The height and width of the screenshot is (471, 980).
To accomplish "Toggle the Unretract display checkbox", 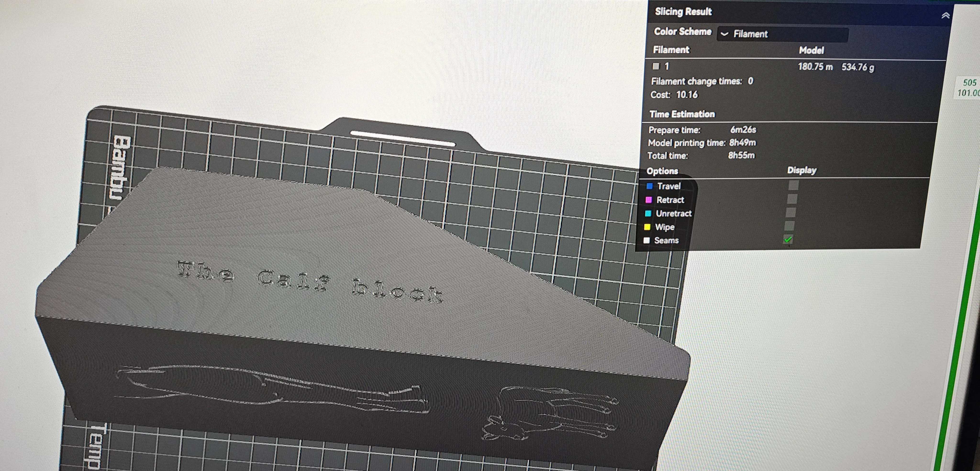I will pos(791,212).
